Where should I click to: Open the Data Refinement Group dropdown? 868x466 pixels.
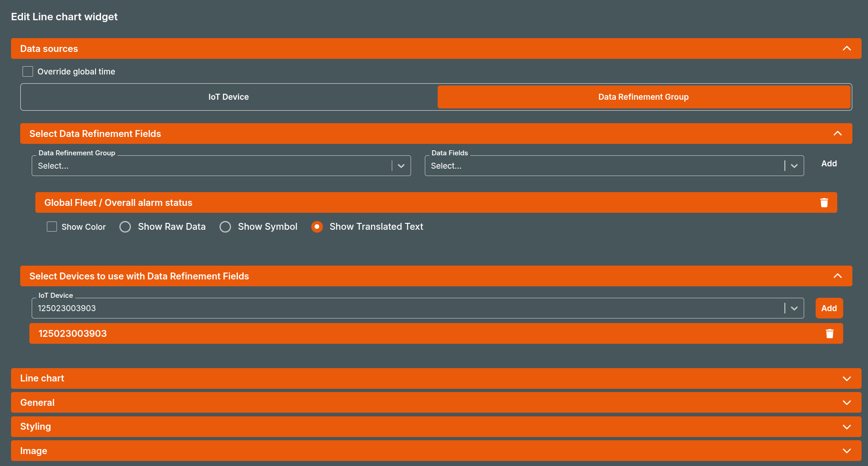click(221, 166)
